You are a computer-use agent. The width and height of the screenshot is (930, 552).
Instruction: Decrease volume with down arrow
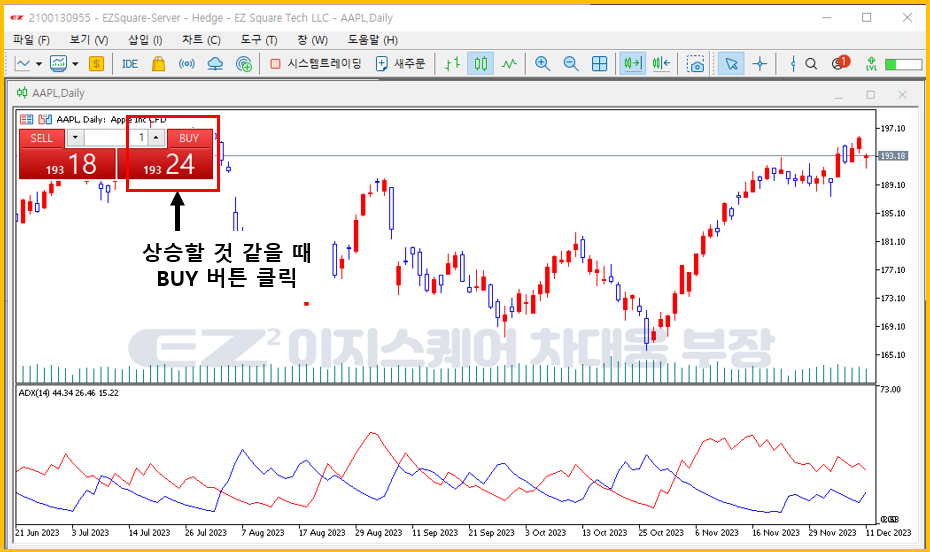[75, 138]
